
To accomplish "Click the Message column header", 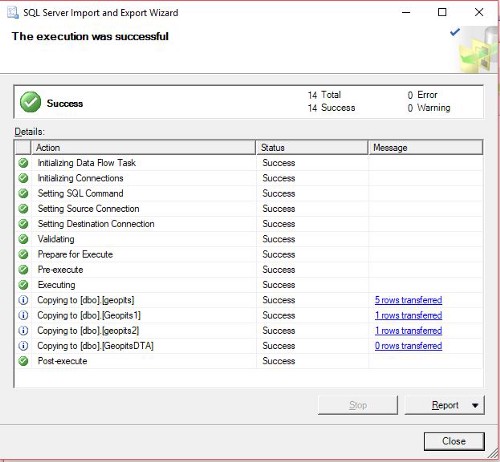I will click(426, 148).
